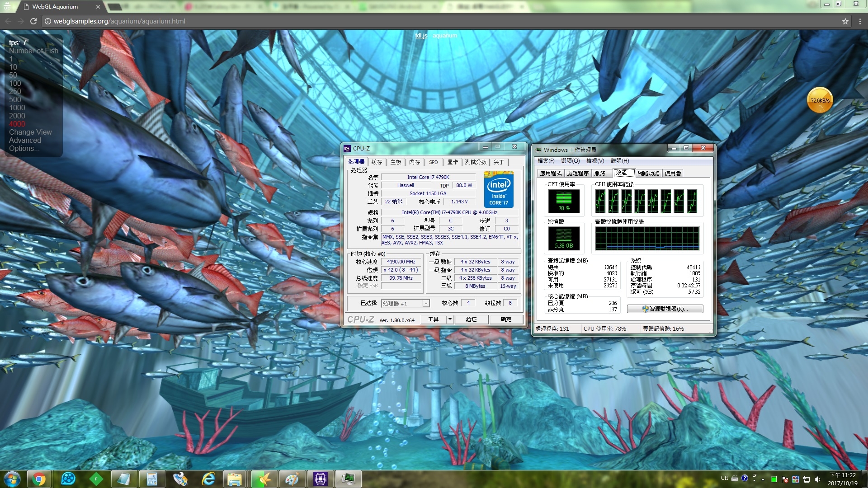Bookmark this page with the star icon
Screen dimensions: 868x488
tap(845, 21)
